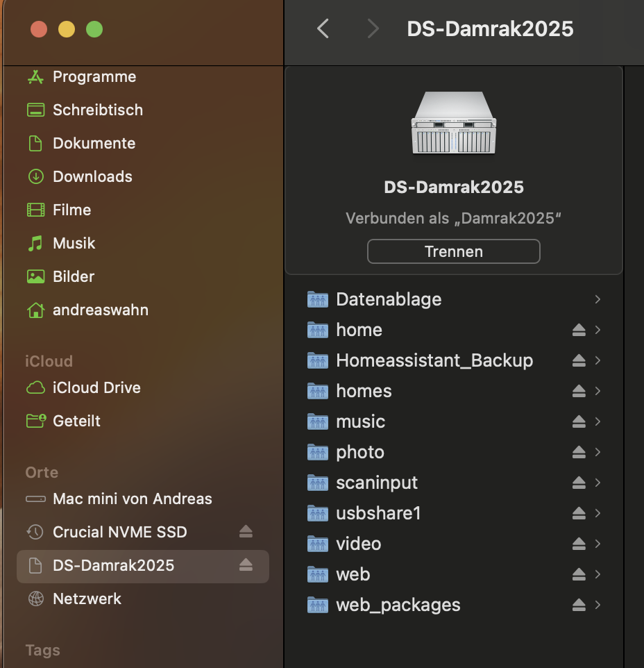The image size is (644, 668).
Task: Select the web shared folder
Action: tap(454, 574)
